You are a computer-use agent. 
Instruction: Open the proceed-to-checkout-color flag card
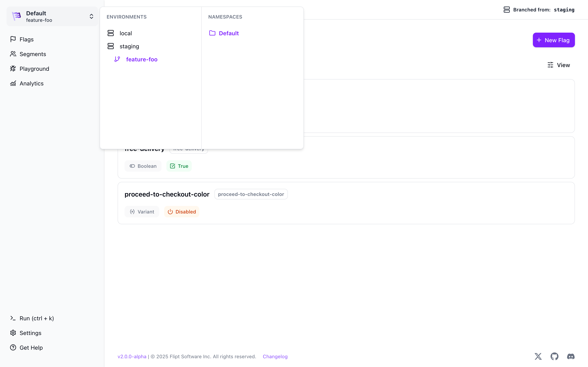[167, 194]
